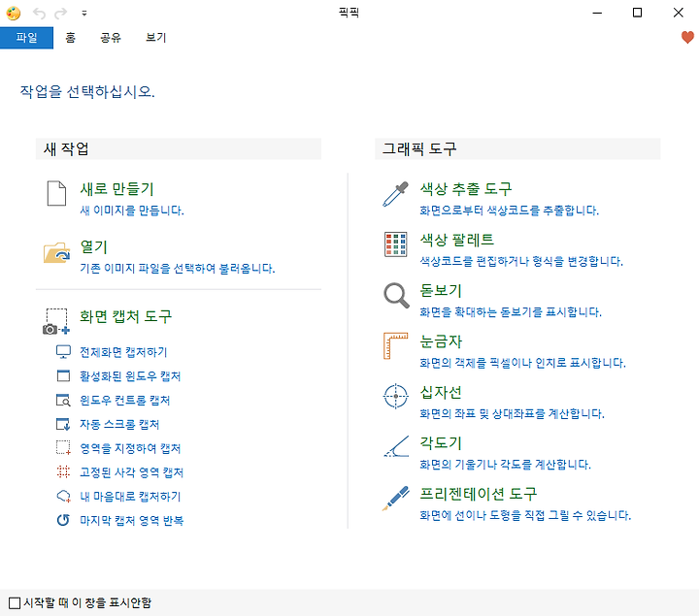699x616 pixels.
Task: Click the screen capture camera icon
Action: pos(56,321)
